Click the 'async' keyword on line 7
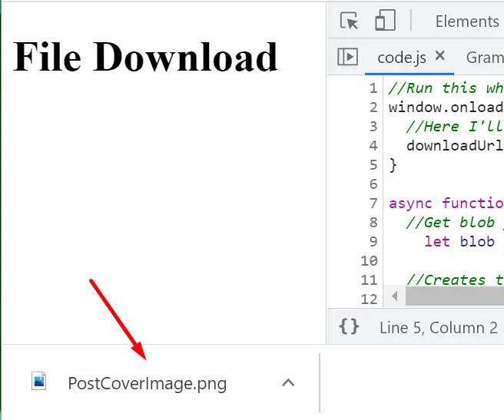This screenshot has height=420, width=504. (410, 203)
